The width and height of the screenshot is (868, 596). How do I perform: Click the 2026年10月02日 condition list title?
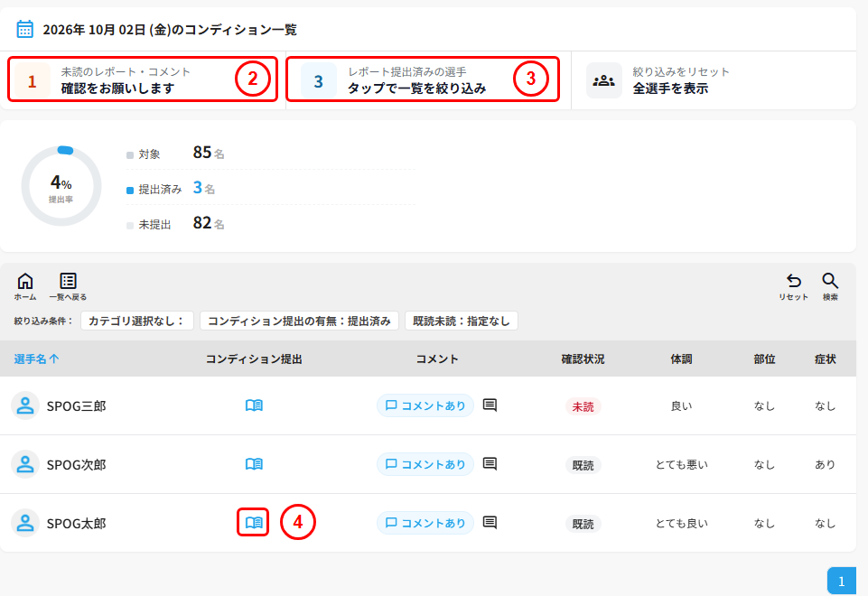click(170, 29)
